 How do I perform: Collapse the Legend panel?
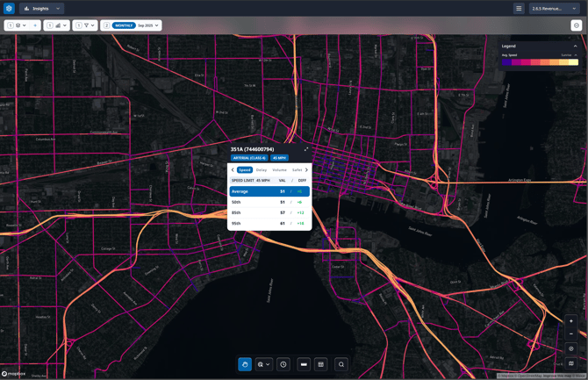[x=576, y=46]
